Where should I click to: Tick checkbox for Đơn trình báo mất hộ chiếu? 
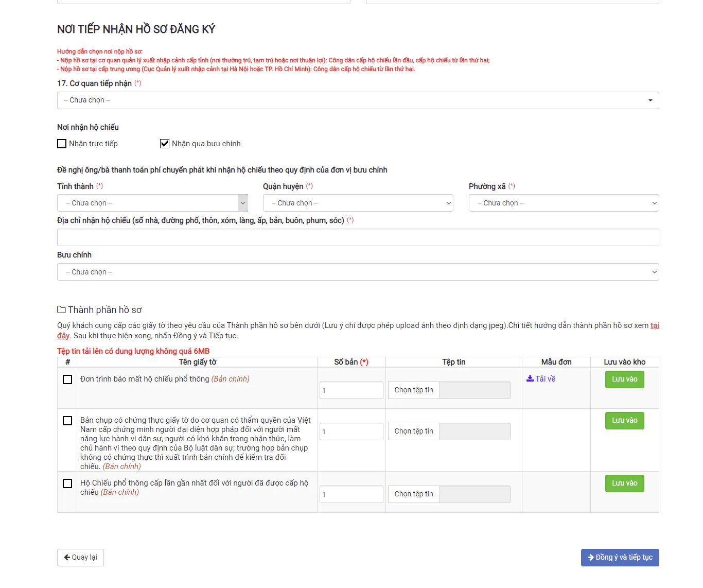67,379
